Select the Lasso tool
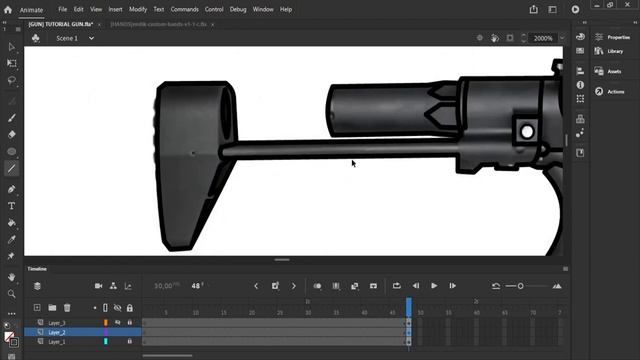Screen dimensions: 640x360 point(11,80)
